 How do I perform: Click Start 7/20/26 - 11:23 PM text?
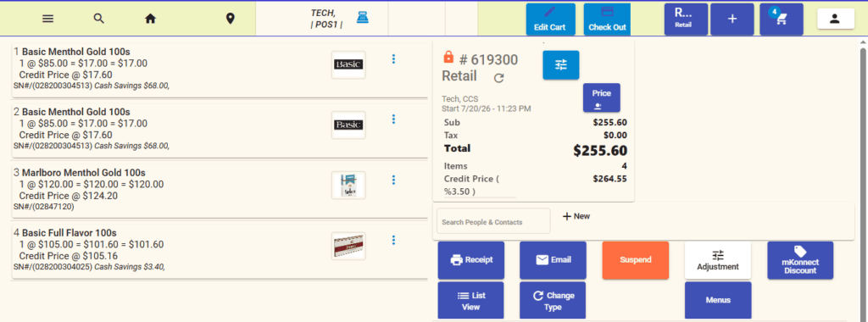tap(486, 109)
